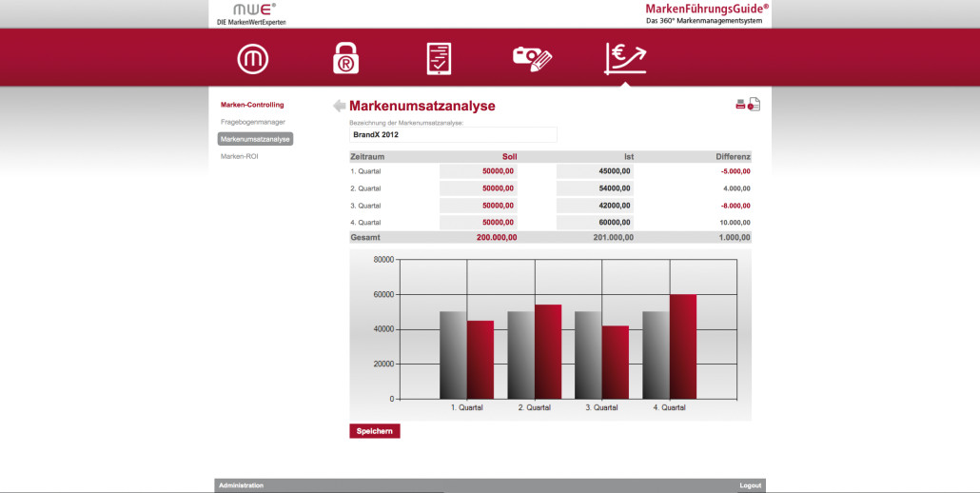The width and height of the screenshot is (980, 493).
Task: Edit the Ist value 45000,00
Action: (x=595, y=171)
